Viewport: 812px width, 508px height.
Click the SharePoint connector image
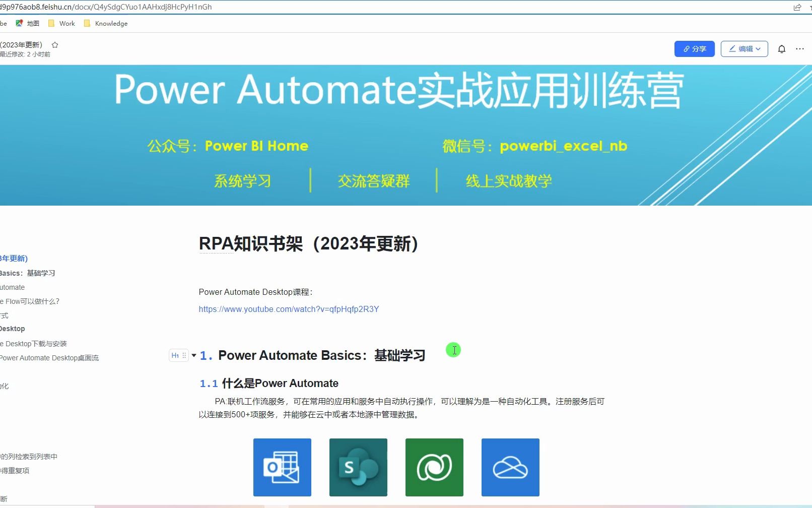tap(358, 467)
